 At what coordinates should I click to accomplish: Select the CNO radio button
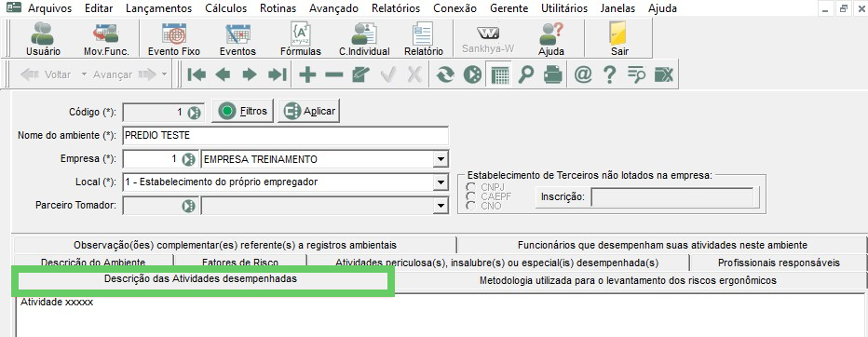click(x=472, y=206)
